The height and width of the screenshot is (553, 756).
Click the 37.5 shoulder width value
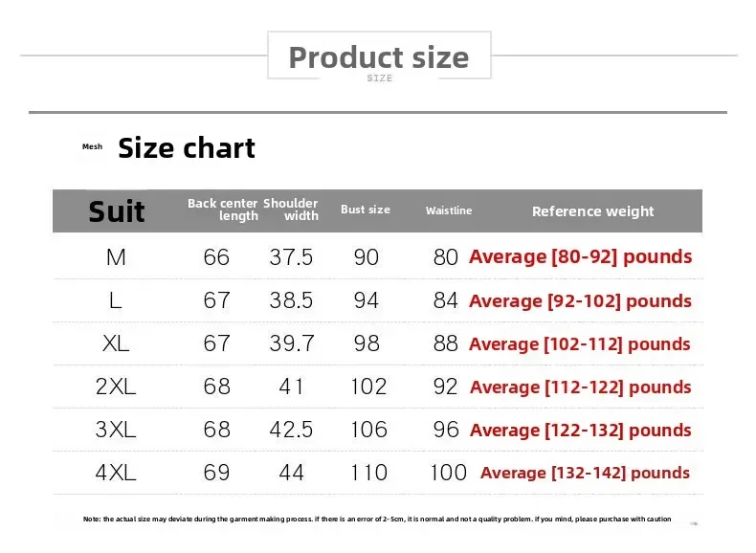tap(291, 257)
